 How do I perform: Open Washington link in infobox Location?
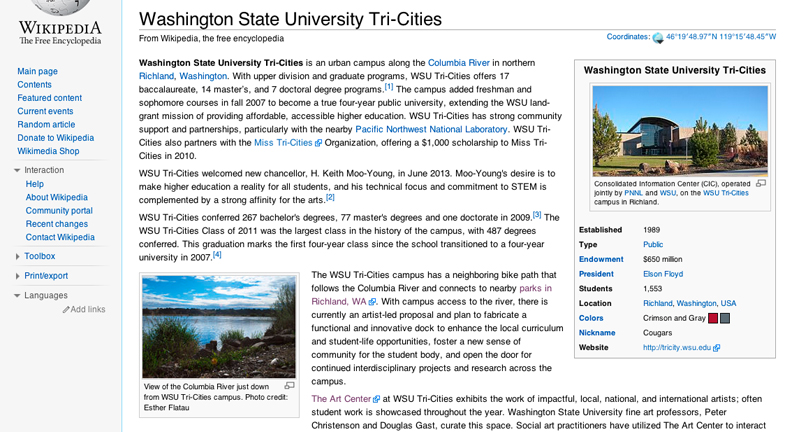click(x=697, y=303)
